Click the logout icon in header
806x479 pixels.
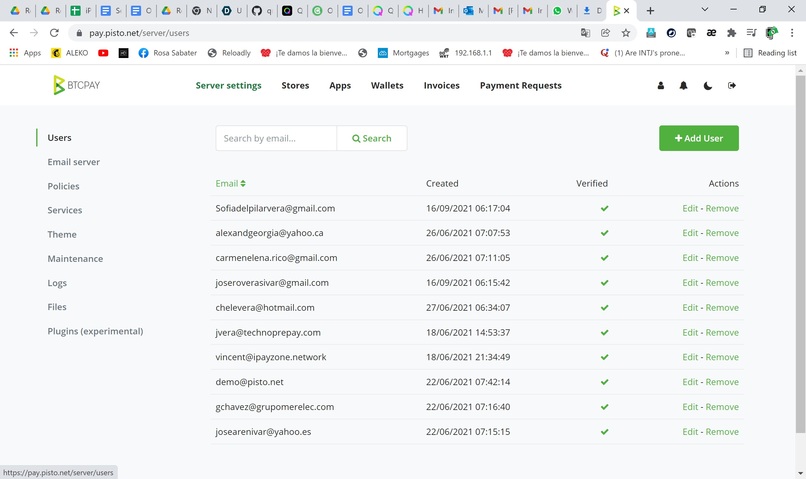tap(732, 85)
